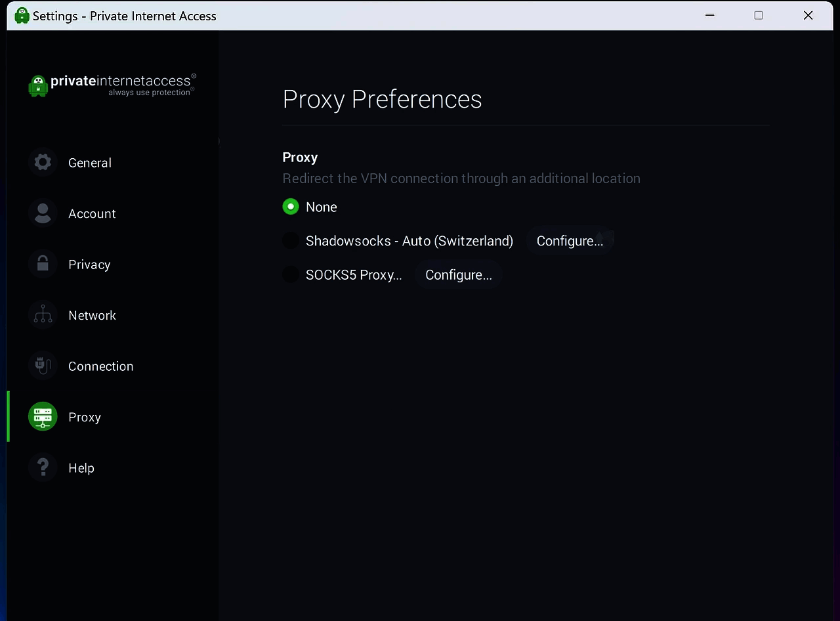
Task: Choose the SOCKS5 Proxy radio option
Action: point(291,274)
